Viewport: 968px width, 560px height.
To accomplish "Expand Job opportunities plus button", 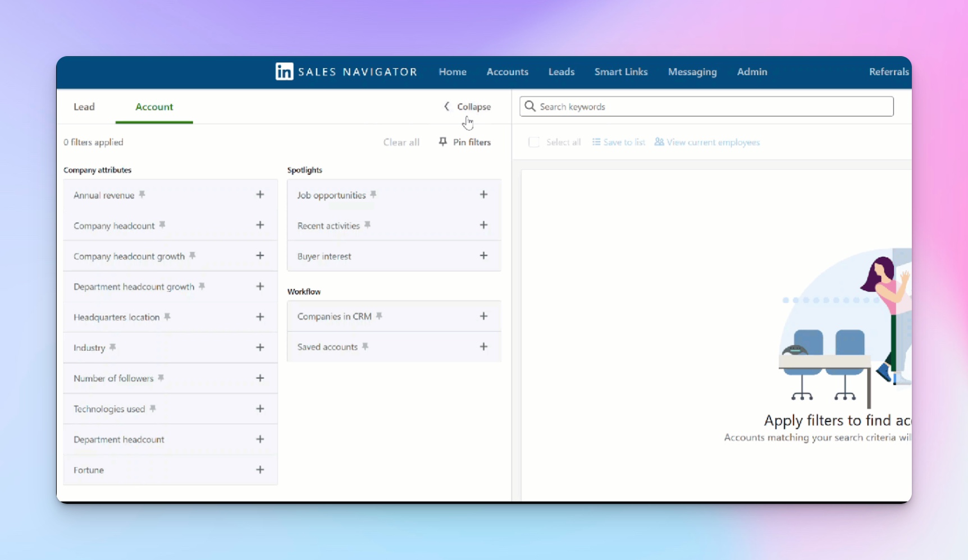I will [x=483, y=194].
